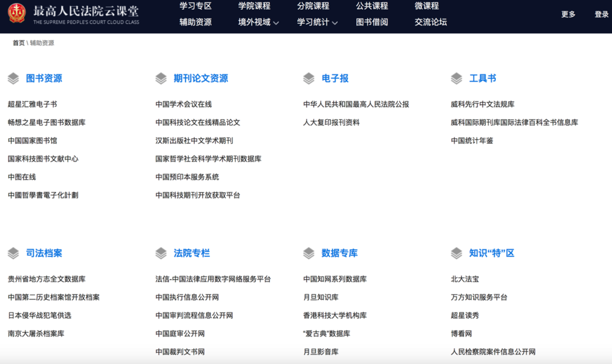Open 人大复印报刊资料
Viewport: 612px width, 364px height.
click(331, 122)
